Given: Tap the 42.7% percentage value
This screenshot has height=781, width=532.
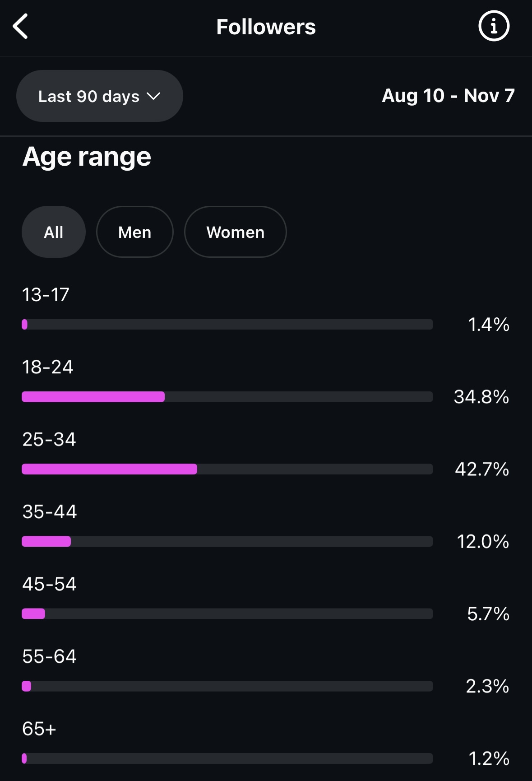Looking at the screenshot, I should [482, 469].
